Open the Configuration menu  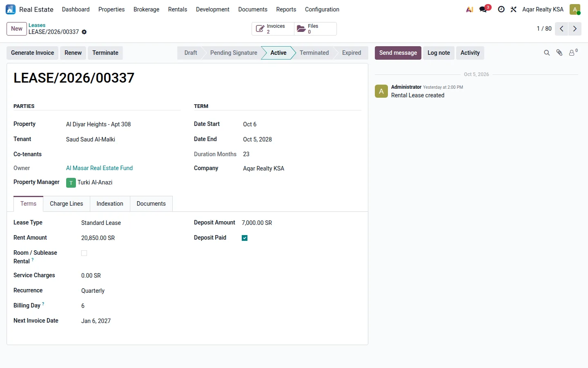[x=322, y=9]
